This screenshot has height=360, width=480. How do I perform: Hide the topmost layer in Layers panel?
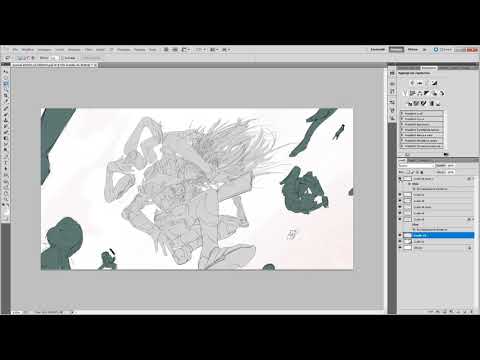coord(400,179)
